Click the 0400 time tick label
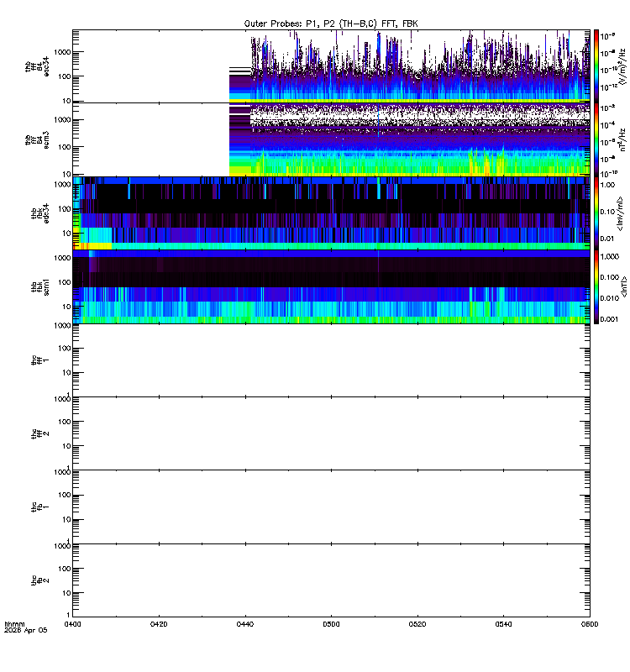The height and width of the screenshot is (672, 630). click(72, 624)
